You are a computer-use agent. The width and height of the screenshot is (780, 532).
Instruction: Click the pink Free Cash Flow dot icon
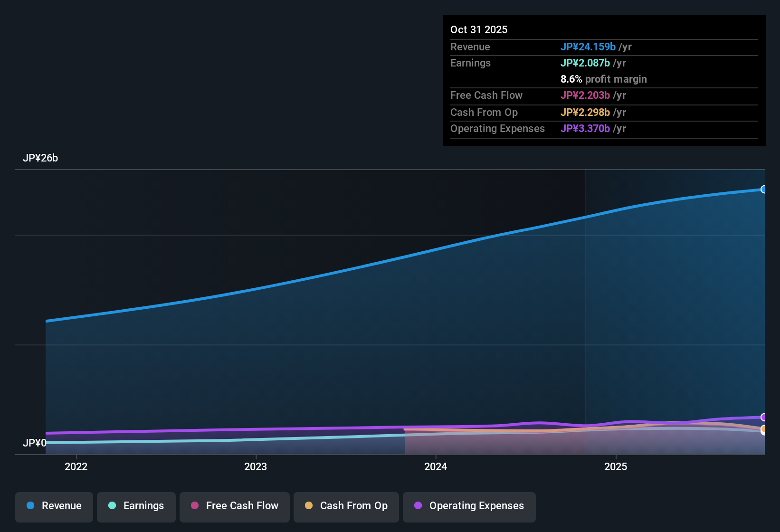click(x=195, y=506)
